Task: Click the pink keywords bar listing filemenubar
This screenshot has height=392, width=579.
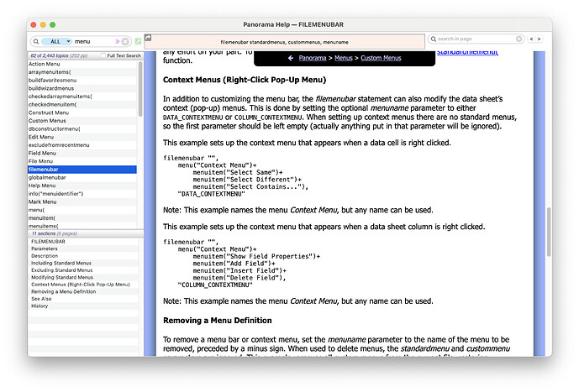Action: click(x=284, y=42)
